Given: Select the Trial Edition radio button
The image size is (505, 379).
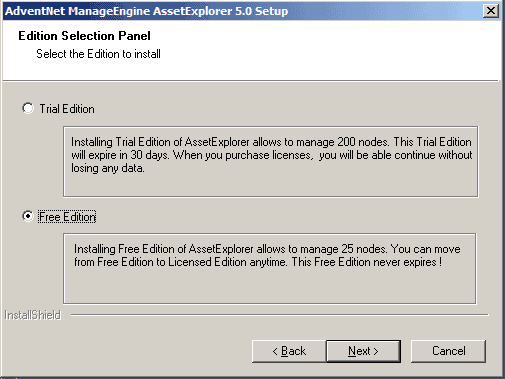Looking at the screenshot, I should (x=28, y=108).
